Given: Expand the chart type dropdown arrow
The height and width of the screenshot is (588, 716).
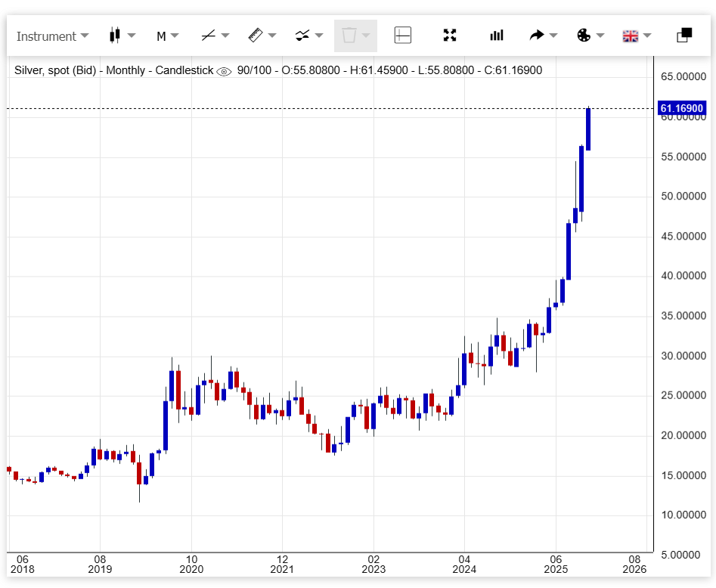Looking at the screenshot, I should tap(132, 36).
